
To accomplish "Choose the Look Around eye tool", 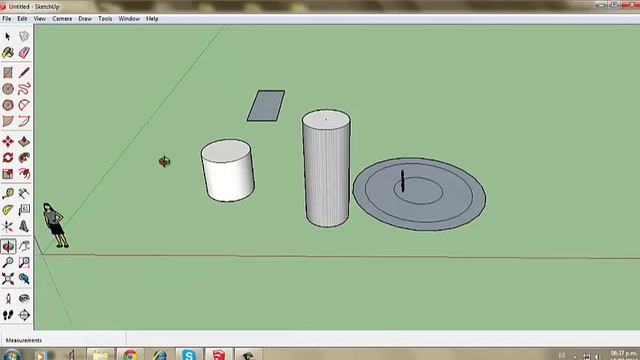I will [24, 298].
